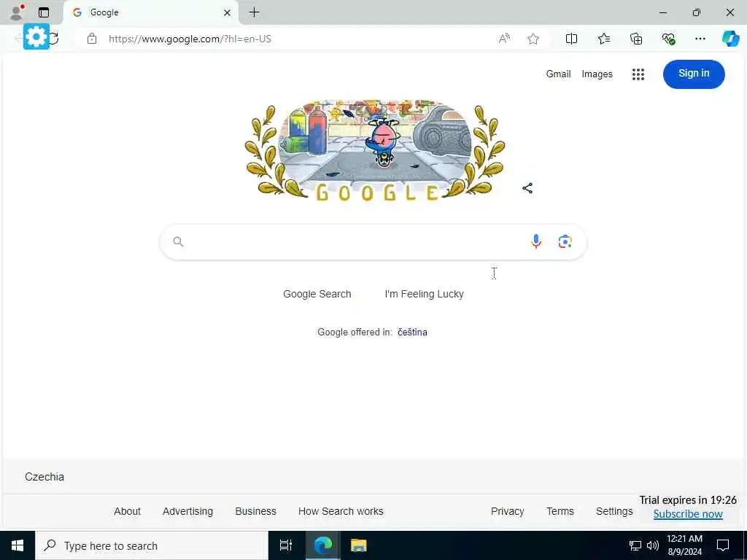
Task: Open Edge split screen view
Action: coord(571,39)
